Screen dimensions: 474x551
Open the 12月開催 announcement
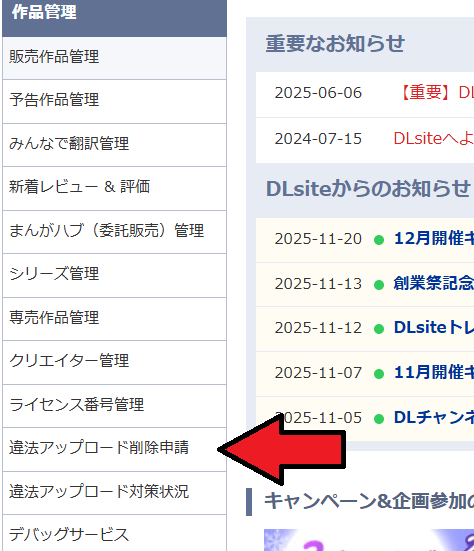tap(434, 238)
